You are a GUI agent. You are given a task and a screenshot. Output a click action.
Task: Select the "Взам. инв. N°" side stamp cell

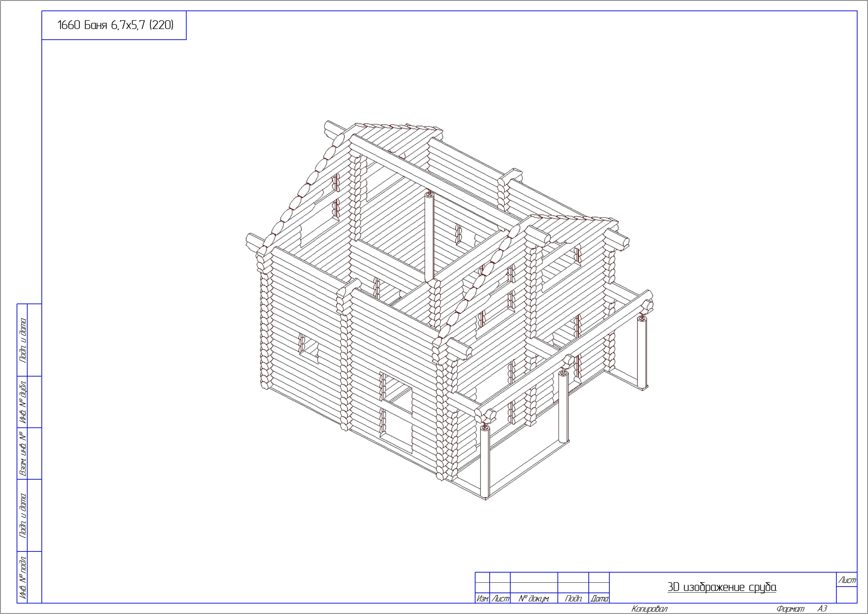(23, 453)
